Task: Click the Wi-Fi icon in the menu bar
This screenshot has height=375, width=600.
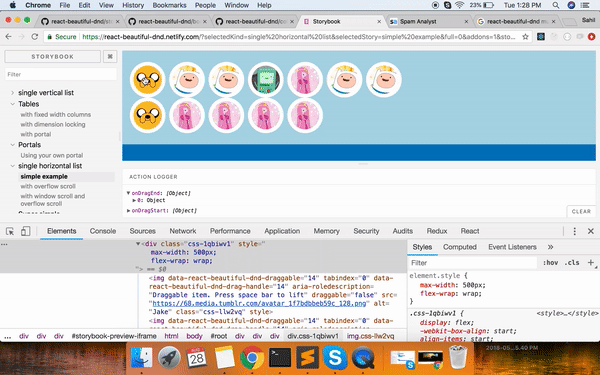Action: (460, 5)
